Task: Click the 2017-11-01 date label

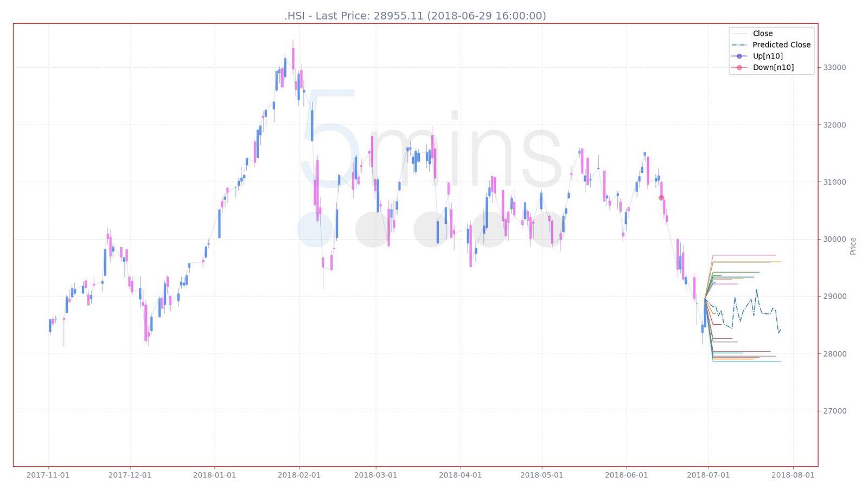Action: [x=48, y=475]
